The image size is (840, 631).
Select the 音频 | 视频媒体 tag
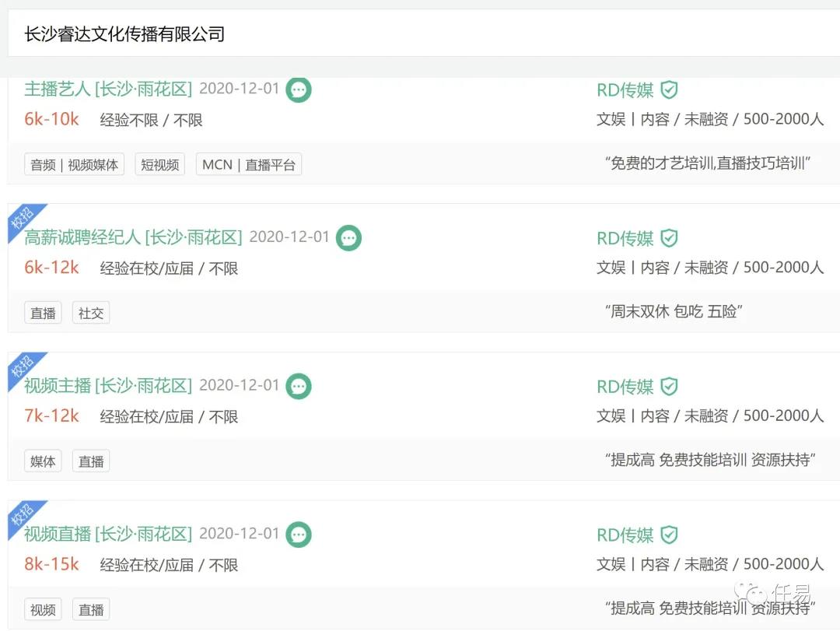coord(75,164)
